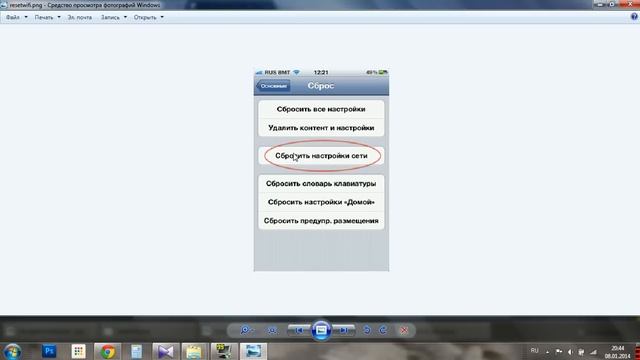This screenshot has height=360, width=640.
Task: Click the signal bars tray icon
Action: 593,352
